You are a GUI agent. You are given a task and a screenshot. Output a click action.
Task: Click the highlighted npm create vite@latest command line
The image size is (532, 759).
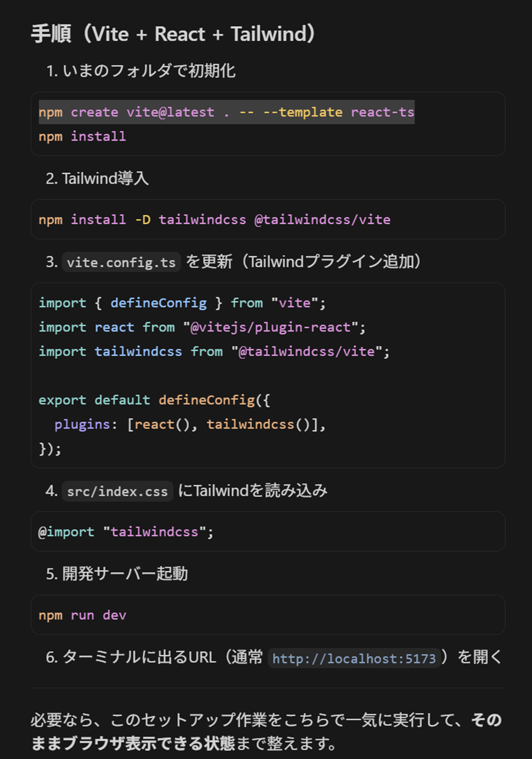click(226, 112)
